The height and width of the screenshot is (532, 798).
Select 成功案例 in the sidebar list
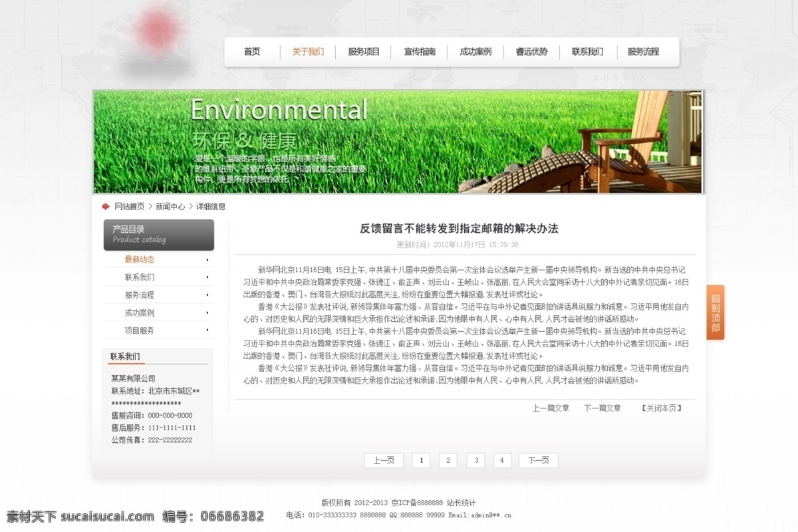coord(139,313)
